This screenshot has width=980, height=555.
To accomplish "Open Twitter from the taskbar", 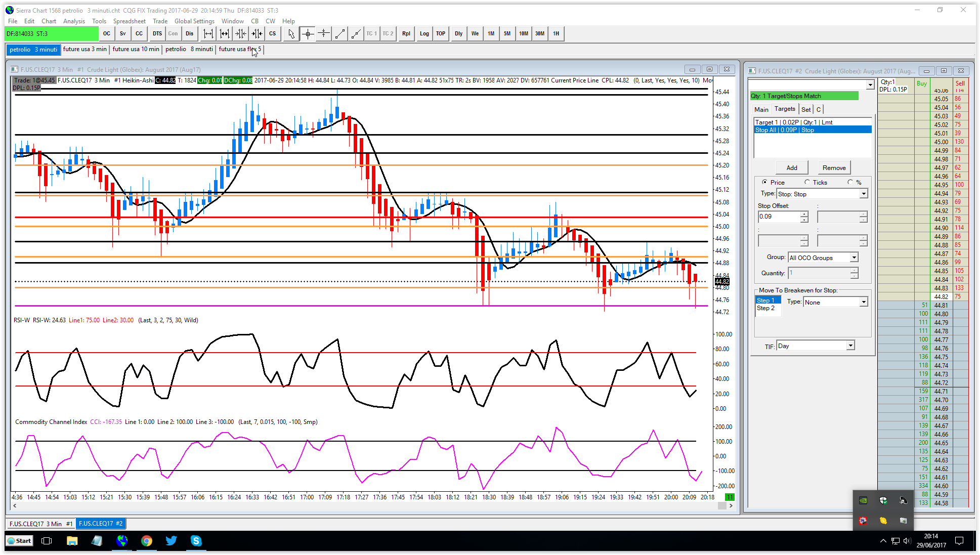I will (171, 541).
